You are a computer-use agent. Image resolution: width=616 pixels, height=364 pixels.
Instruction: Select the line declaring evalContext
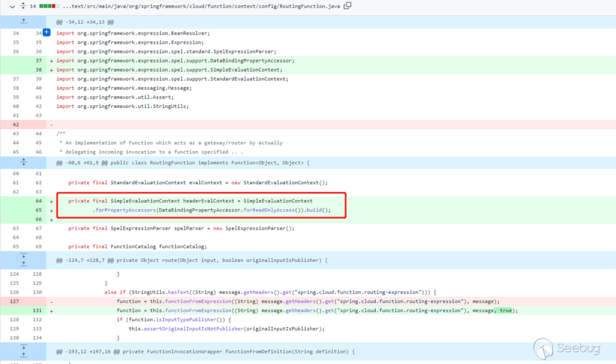197,182
